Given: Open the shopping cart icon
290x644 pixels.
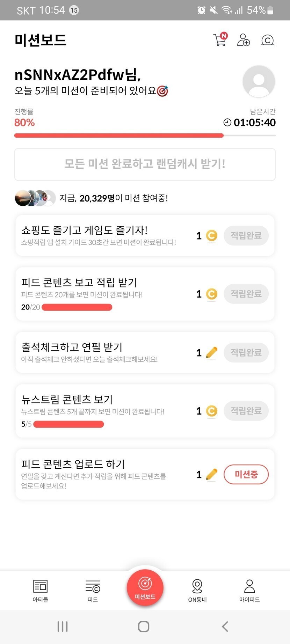Looking at the screenshot, I should point(220,39).
